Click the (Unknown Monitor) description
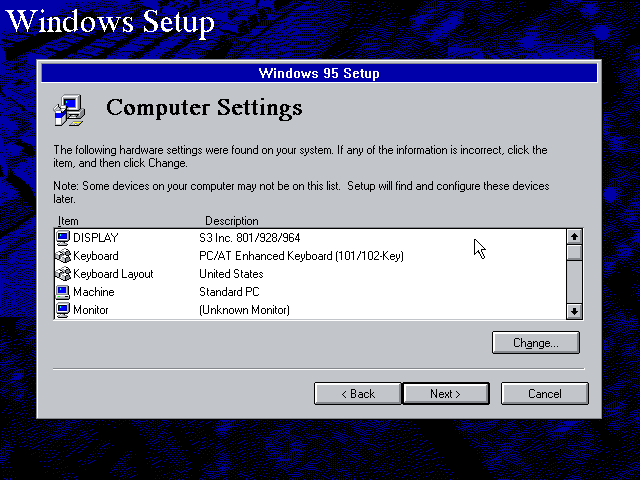The height and width of the screenshot is (480, 640). pos(244,310)
